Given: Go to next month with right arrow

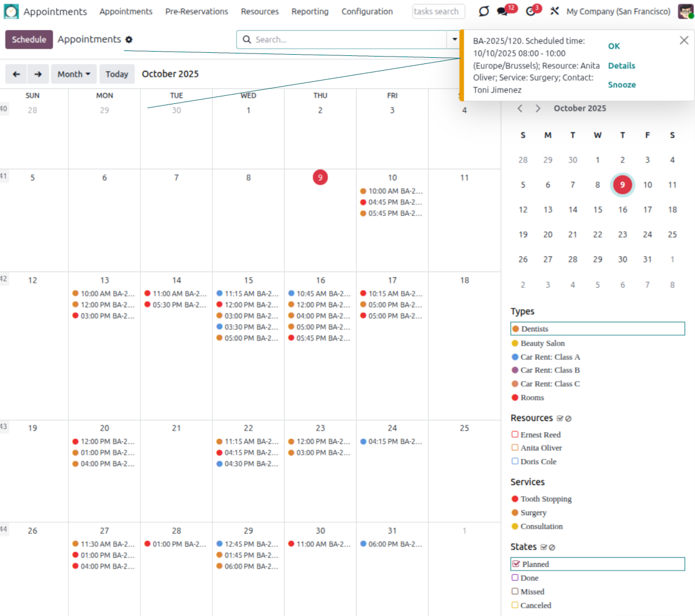Looking at the screenshot, I should pos(38,74).
